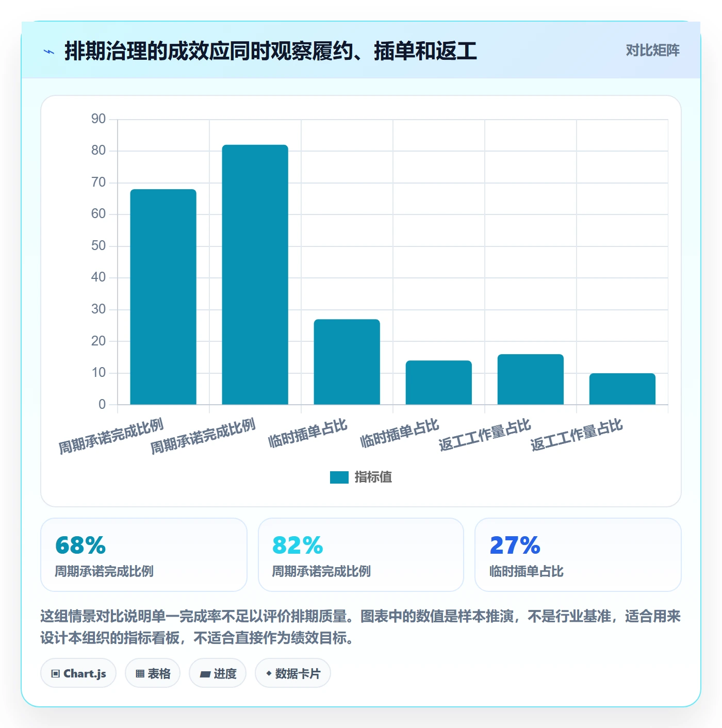Click the paragraph starting with 这组情景对比说明

[x=360, y=627]
